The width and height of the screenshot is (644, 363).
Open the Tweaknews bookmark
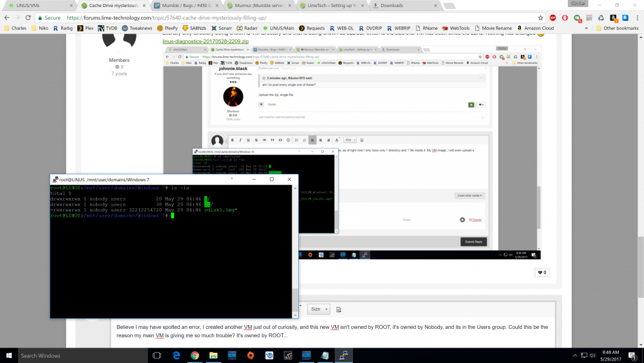tap(137, 28)
